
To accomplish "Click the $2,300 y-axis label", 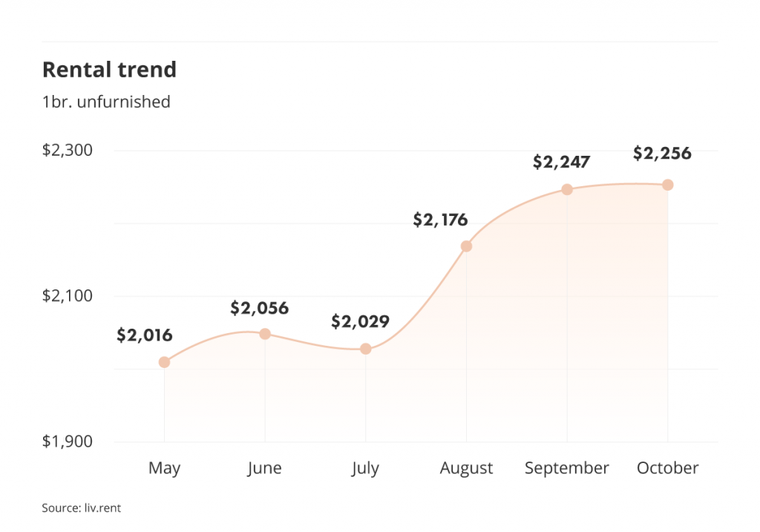I will click(68, 150).
